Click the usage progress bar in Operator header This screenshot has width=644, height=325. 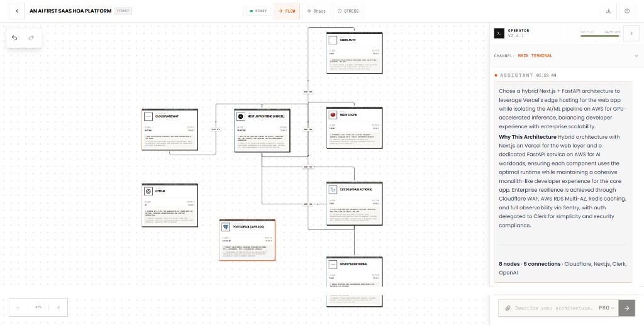tap(599, 36)
